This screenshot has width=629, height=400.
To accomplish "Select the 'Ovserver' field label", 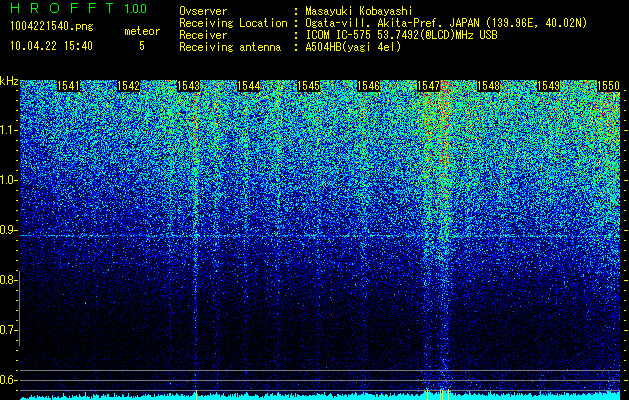I will 203,11.
